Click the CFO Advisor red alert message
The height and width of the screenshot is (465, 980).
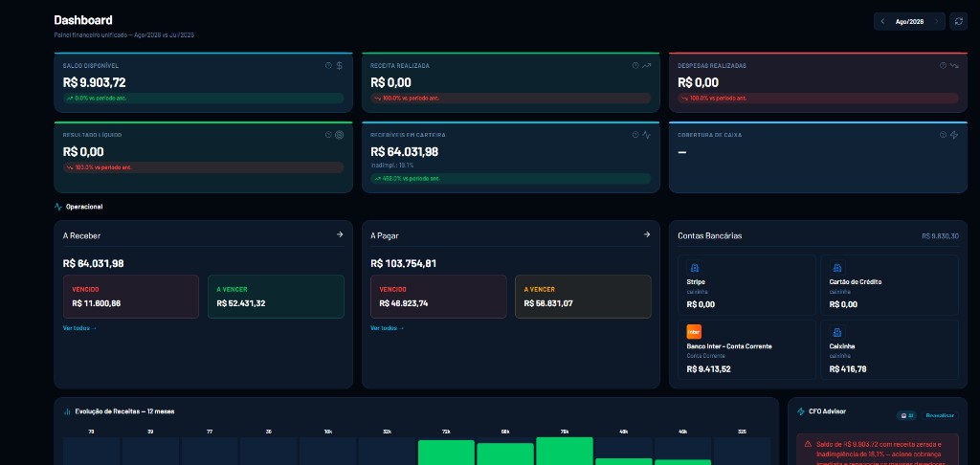click(x=879, y=450)
